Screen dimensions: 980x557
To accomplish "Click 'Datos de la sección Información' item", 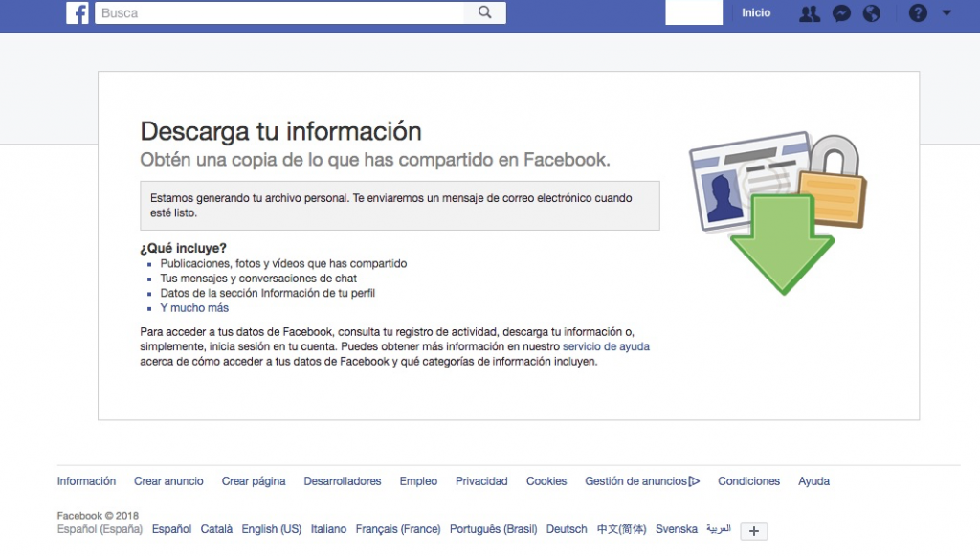I will tap(268, 293).
